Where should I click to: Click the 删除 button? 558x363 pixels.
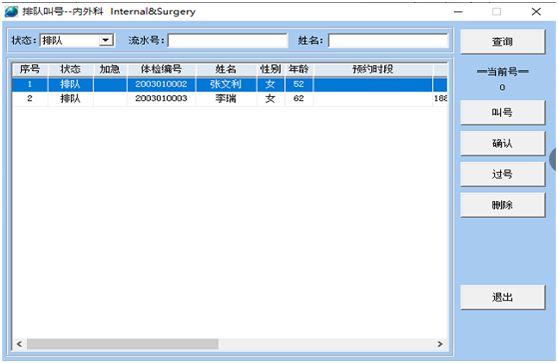point(502,205)
